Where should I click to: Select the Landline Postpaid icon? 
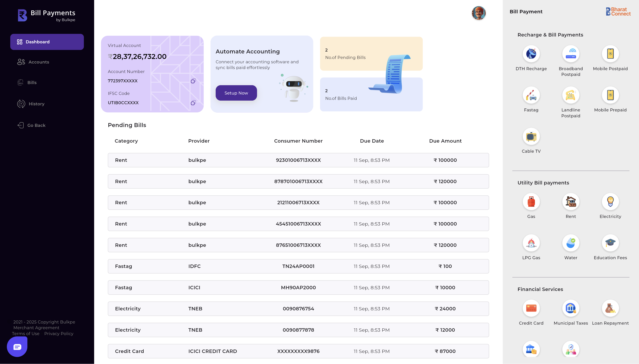click(x=571, y=95)
